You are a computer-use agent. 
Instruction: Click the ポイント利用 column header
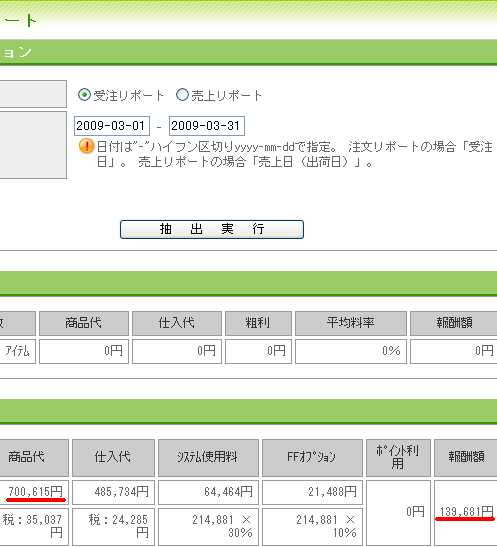[x=398, y=458]
